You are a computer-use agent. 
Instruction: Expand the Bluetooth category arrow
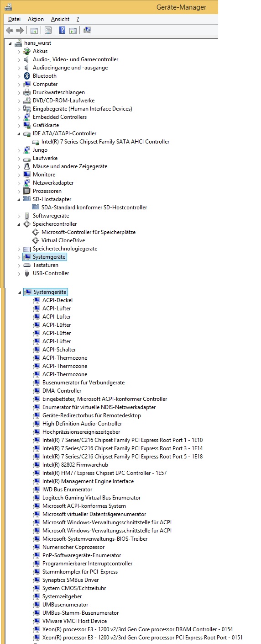(19, 76)
